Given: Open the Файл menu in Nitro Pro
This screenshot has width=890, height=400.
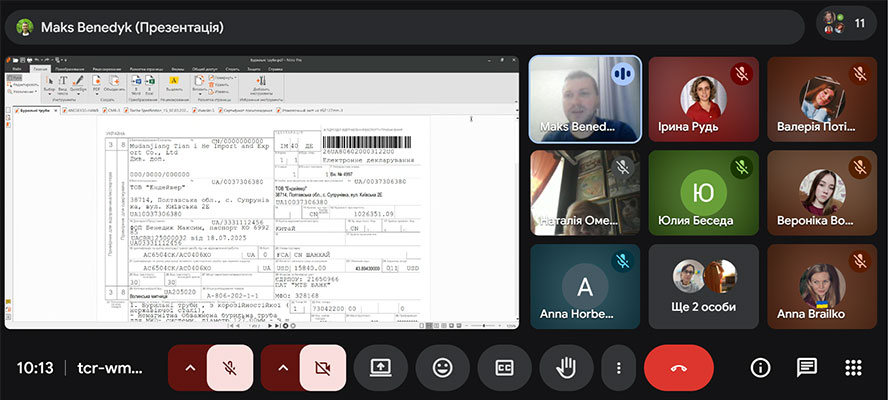Looking at the screenshot, I should pyautogui.click(x=16, y=69).
